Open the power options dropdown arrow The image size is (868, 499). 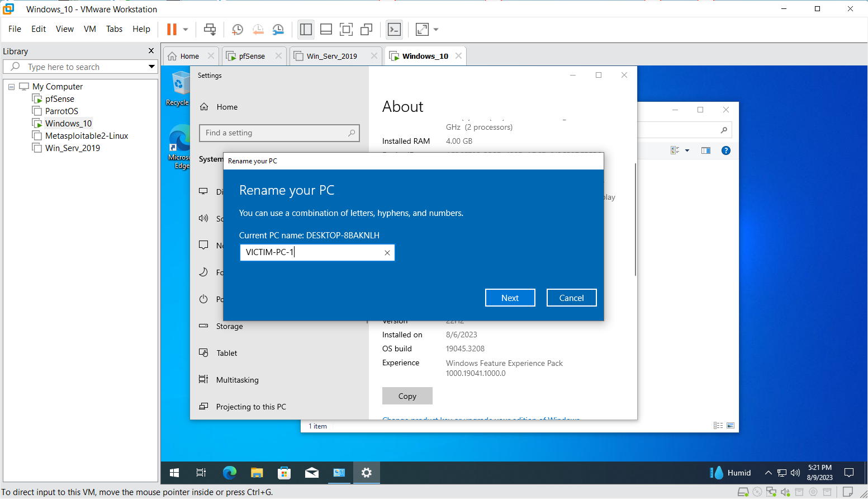pos(186,30)
